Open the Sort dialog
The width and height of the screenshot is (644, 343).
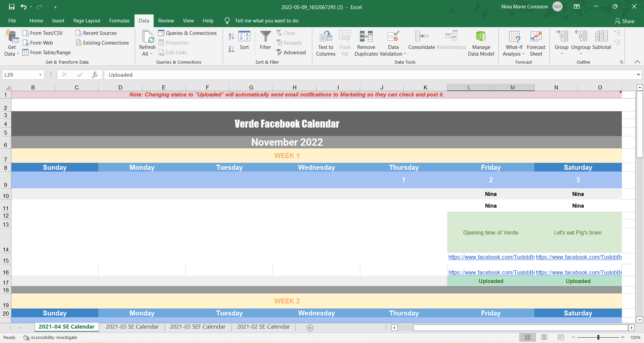tap(244, 40)
